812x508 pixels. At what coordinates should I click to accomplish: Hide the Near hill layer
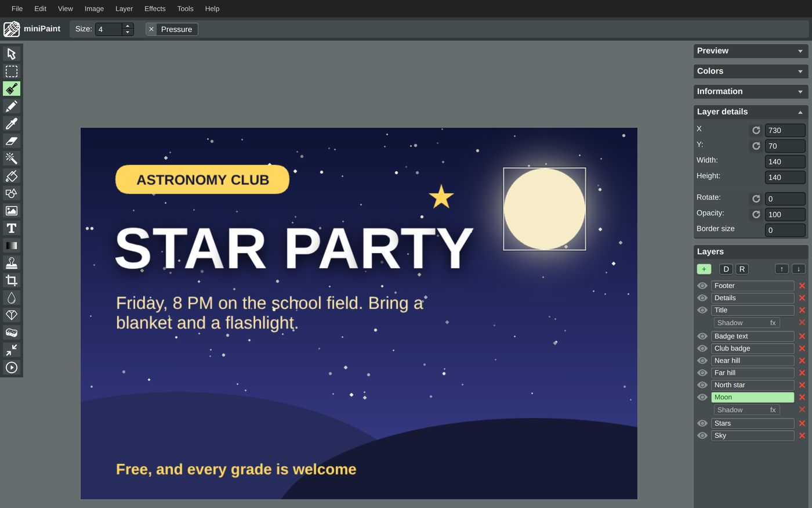pos(702,361)
